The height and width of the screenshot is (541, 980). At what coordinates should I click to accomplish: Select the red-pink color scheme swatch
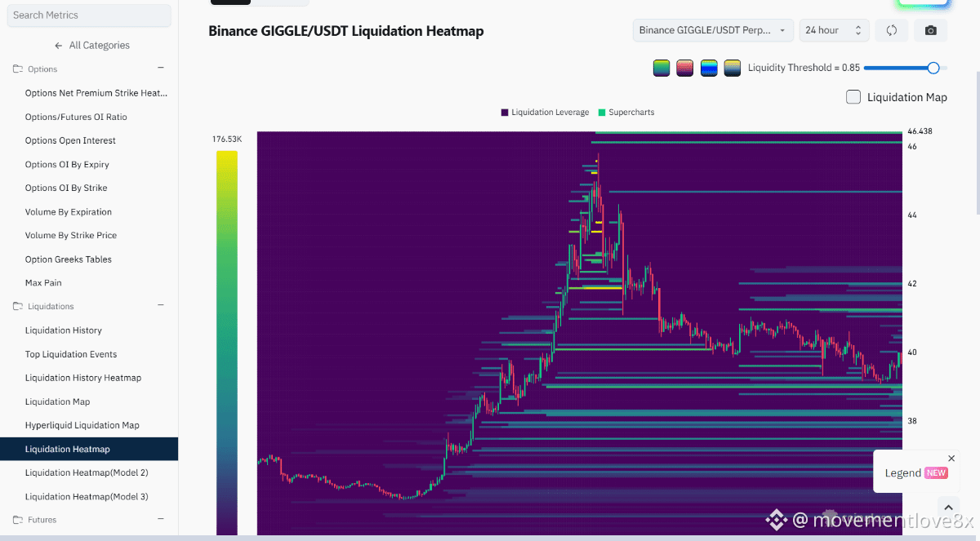point(685,68)
